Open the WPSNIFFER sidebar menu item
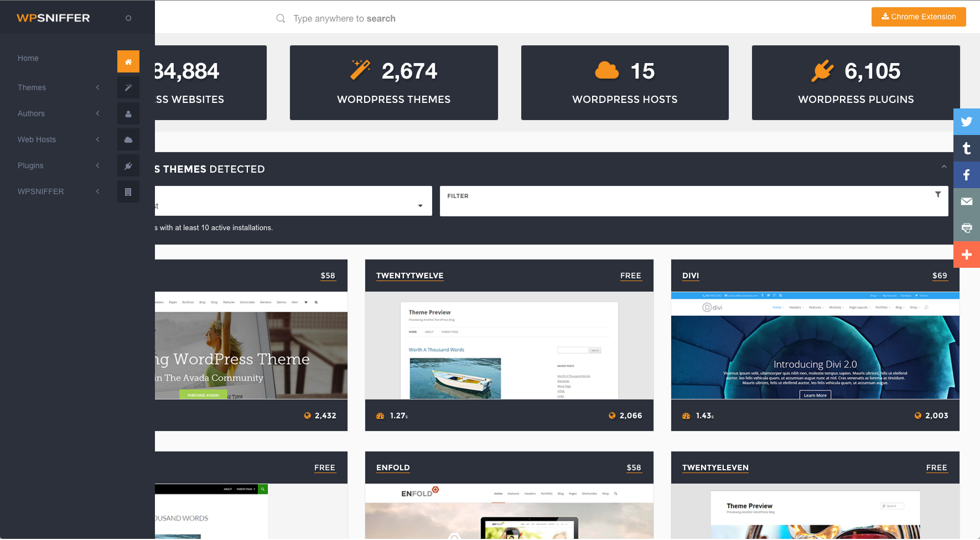Screen dimensions: 980x540 tap(41, 191)
